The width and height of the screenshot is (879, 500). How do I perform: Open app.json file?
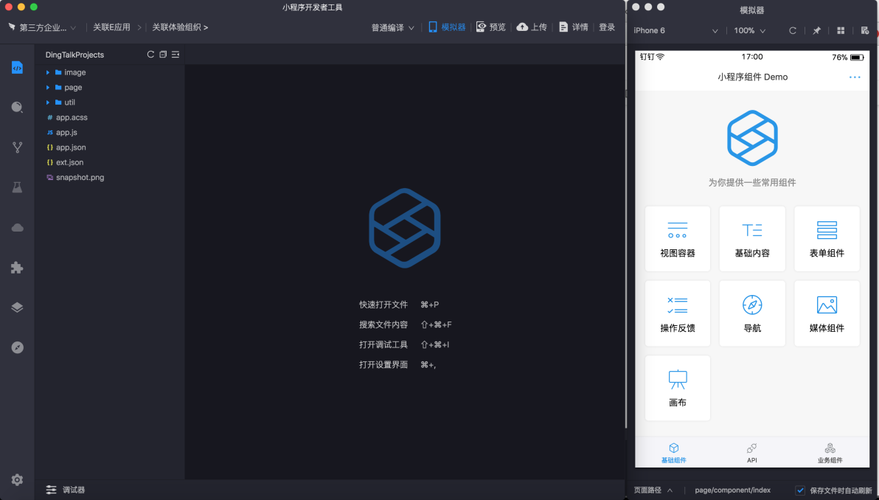pyautogui.click(x=71, y=147)
